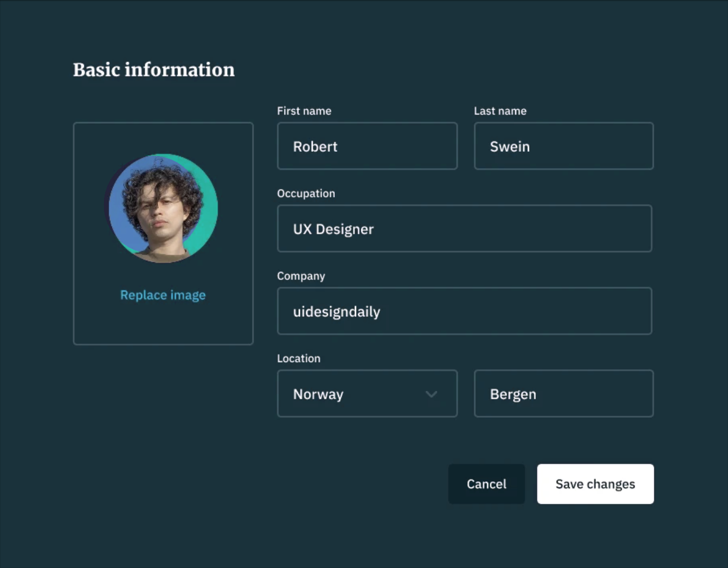Select the Last name field containing Swein

564,147
